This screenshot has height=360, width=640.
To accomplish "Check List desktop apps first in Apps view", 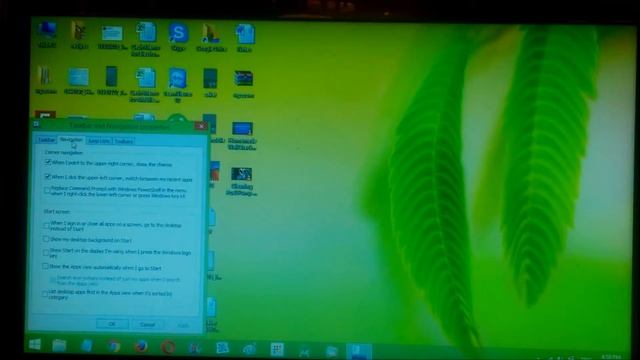I will click(x=45, y=294).
